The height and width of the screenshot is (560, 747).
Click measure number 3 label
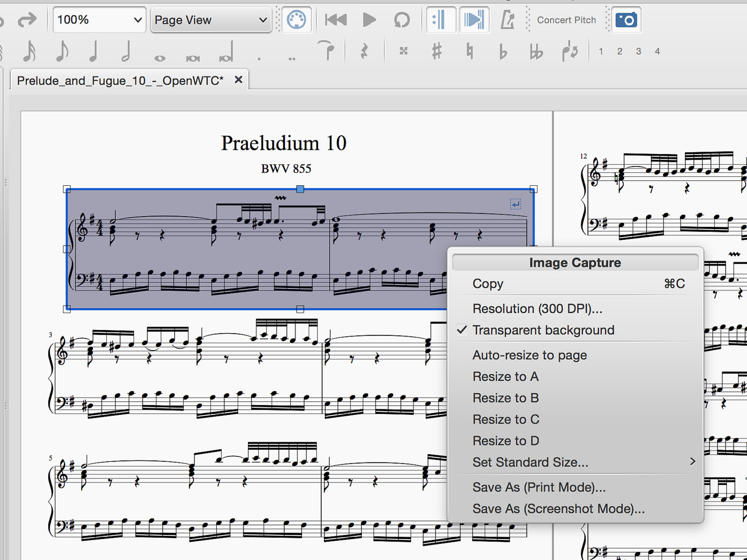(50, 335)
